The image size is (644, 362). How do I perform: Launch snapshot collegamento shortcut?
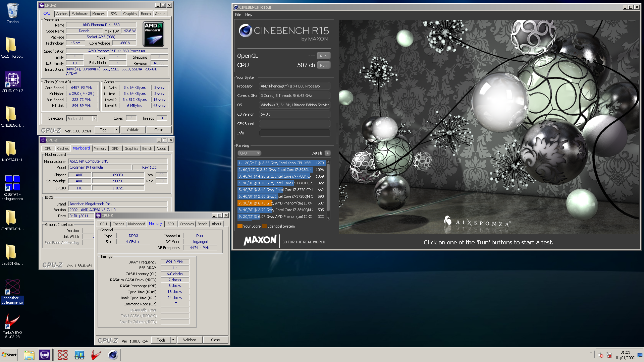point(12,292)
